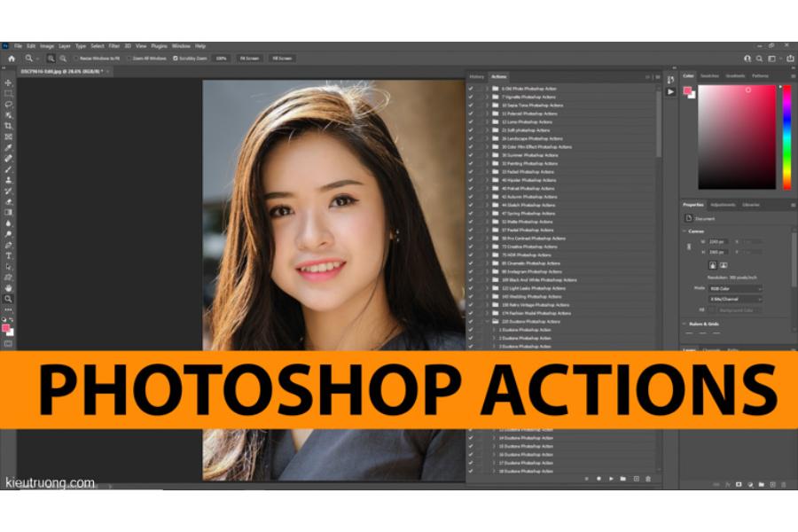Delete action using the trash icon
Image resolution: width=798 pixels, height=532 pixels.
(648, 479)
